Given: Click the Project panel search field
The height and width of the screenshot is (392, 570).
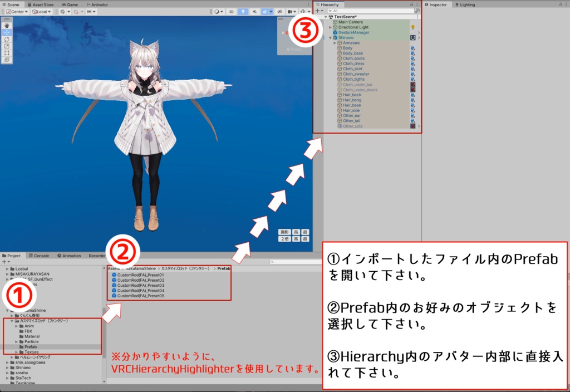Looking at the screenshot, I should pyautogui.click(x=295, y=262).
